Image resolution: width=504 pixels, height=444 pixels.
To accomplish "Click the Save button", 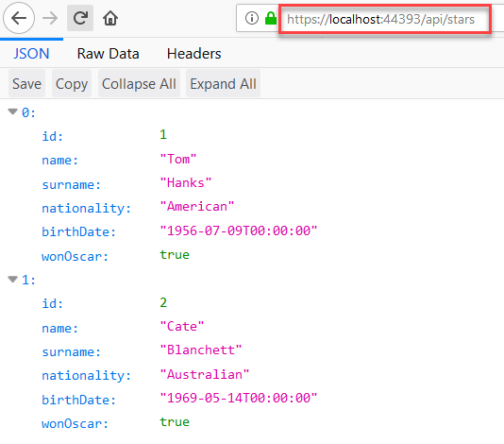I will coord(26,84).
